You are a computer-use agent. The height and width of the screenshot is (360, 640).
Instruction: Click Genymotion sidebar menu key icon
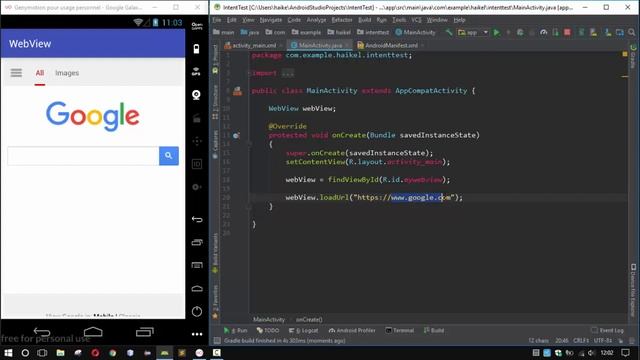(x=197, y=265)
